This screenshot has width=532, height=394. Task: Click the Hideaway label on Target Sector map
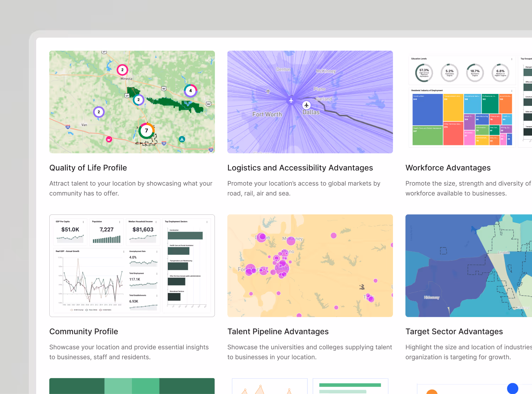(432, 298)
